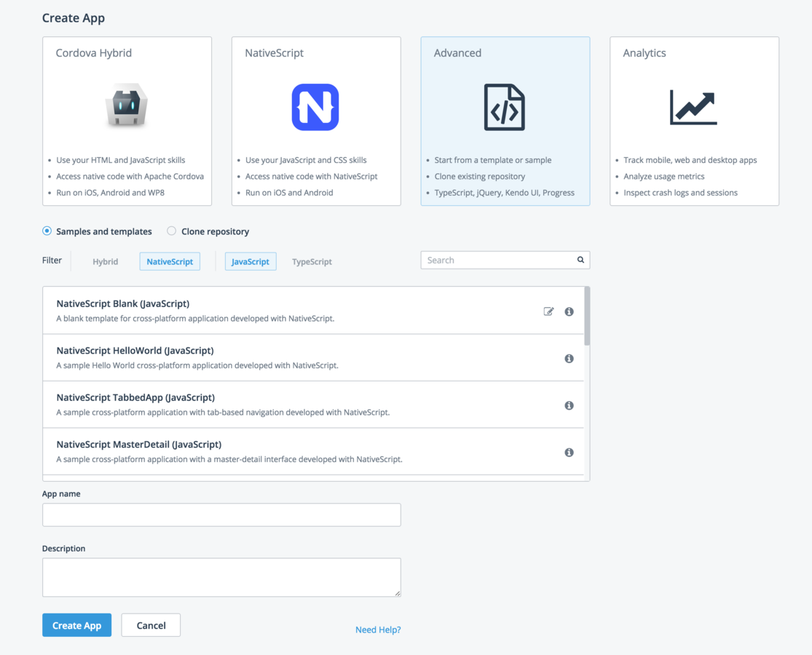Select NativeScript HelloWorld (JavaScript) template

tap(313, 357)
